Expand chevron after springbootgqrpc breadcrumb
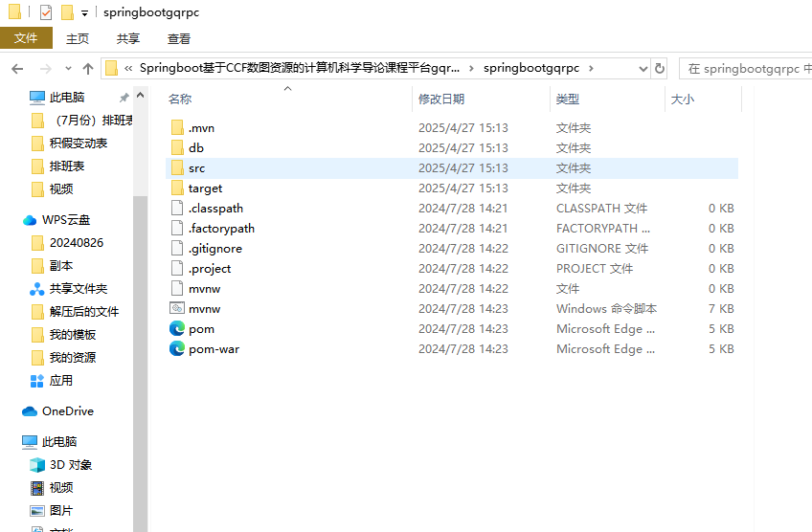This screenshot has width=812, height=532. (x=591, y=68)
